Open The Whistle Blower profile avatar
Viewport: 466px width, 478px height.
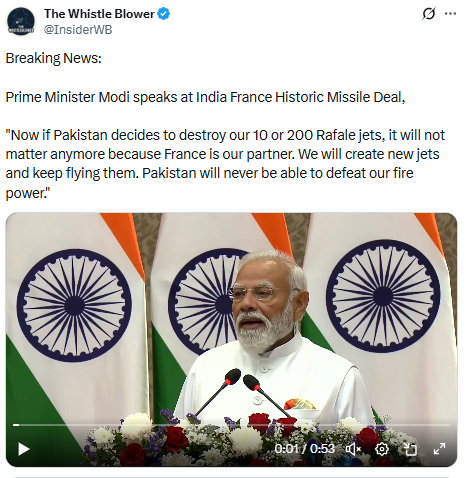click(21, 22)
